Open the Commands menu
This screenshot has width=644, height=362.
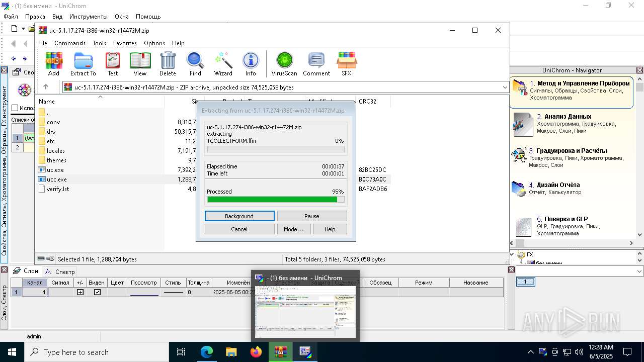70,43
